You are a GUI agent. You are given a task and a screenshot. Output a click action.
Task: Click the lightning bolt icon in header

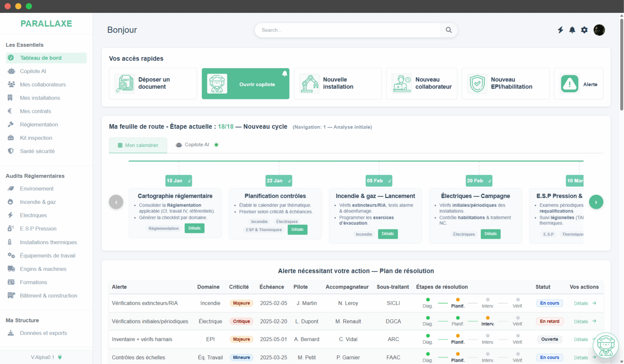tap(560, 30)
